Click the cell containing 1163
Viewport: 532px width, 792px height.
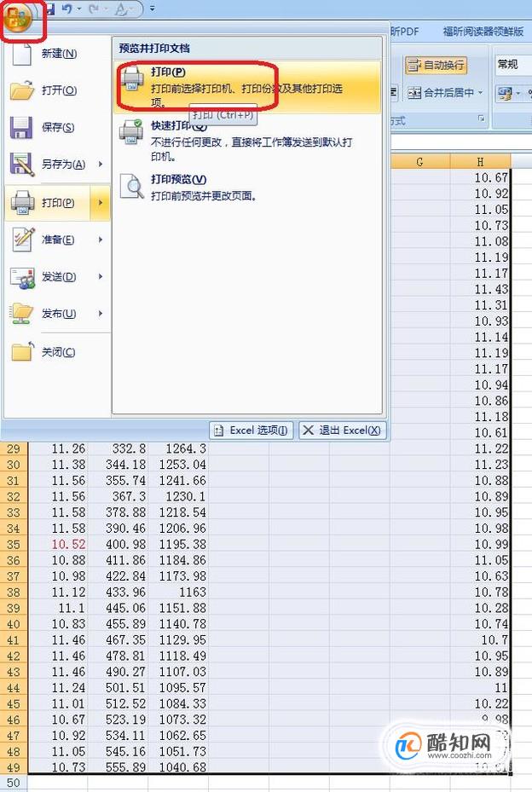178,592
